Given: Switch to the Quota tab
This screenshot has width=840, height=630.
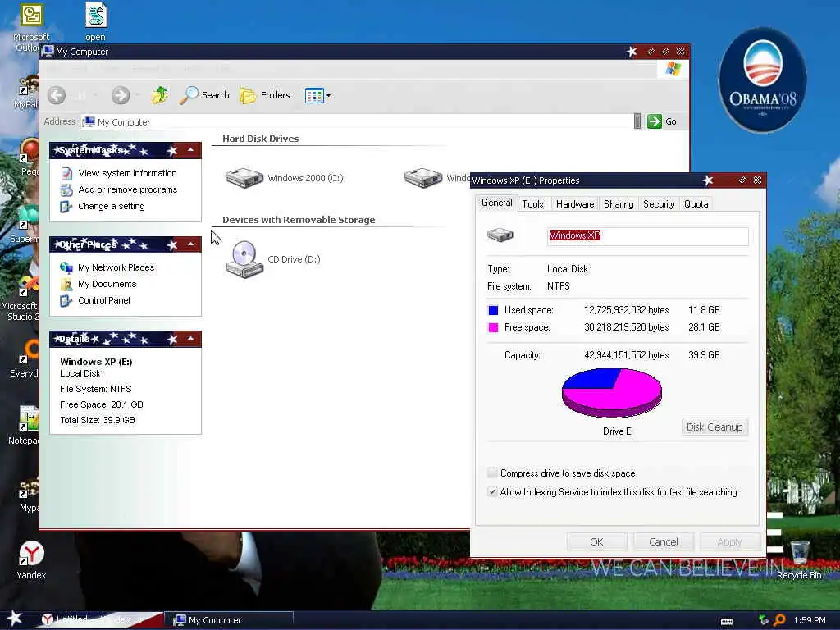Looking at the screenshot, I should (x=696, y=204).
